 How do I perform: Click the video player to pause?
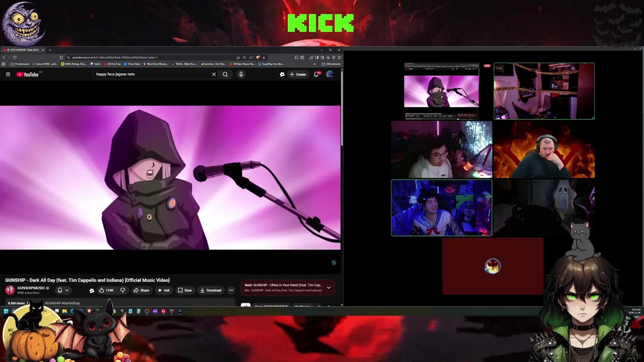[x=170, y=177]
